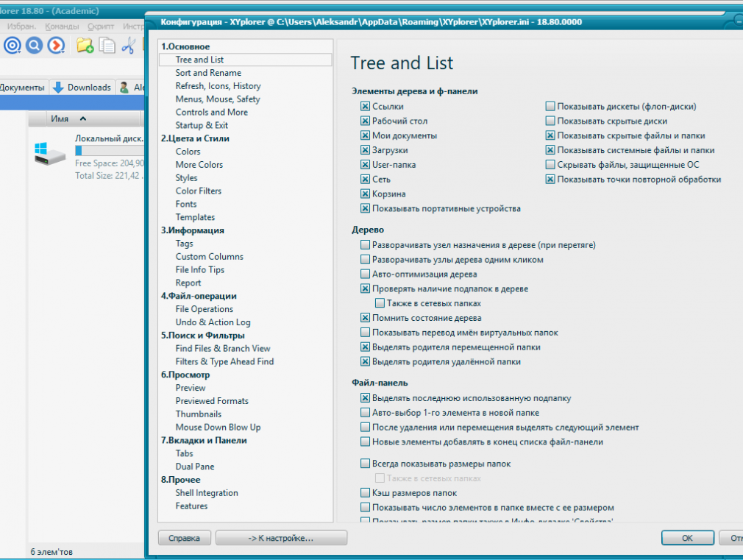Select Controls and More category
The image size is (743, 560).
(211, 113)
